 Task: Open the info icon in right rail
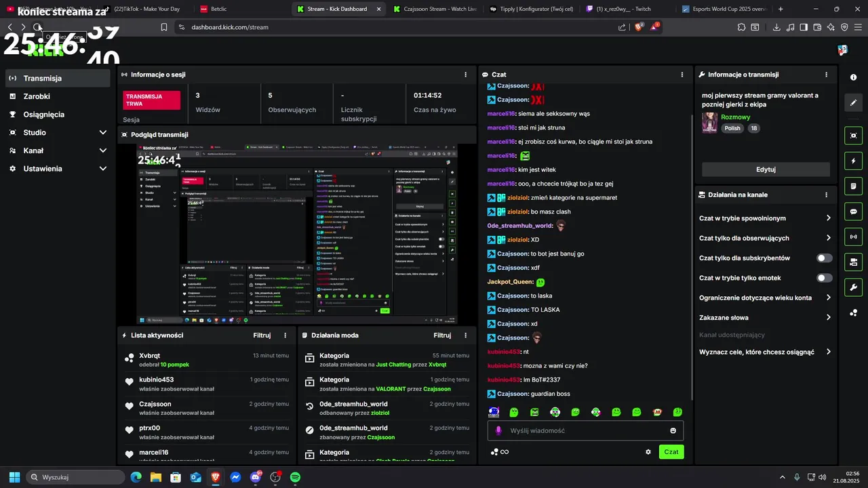click(x=853, y=77)
